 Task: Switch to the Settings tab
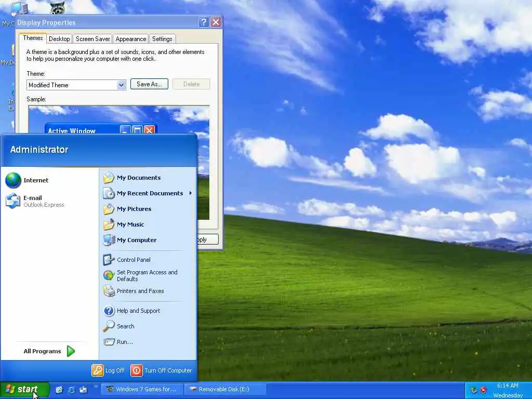point(162,39)
